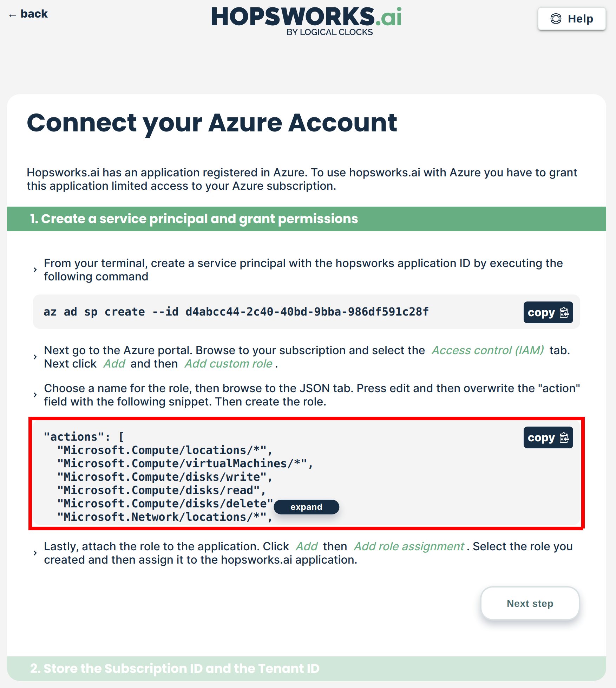Viewport: 616px width, 688px height.
Task: Click the lifebuoy Help icon
Action: pos(556,19)
